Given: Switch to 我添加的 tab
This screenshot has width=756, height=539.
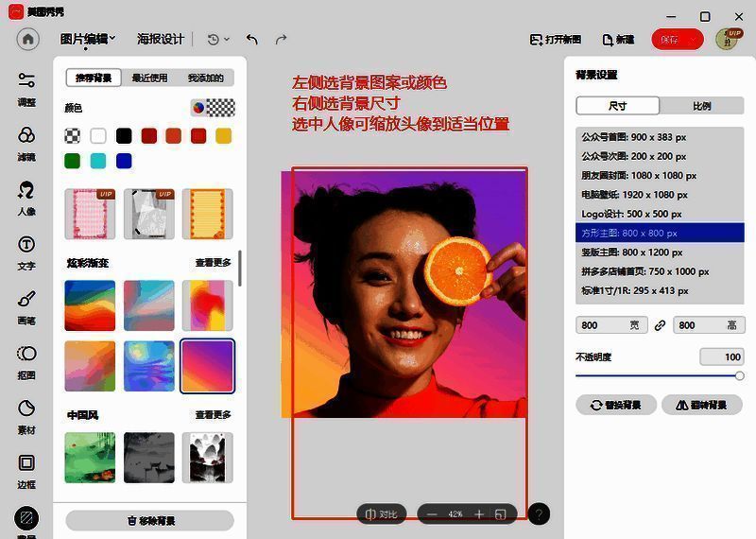Looking at the screenshot, I should click(x=206, y=78).
